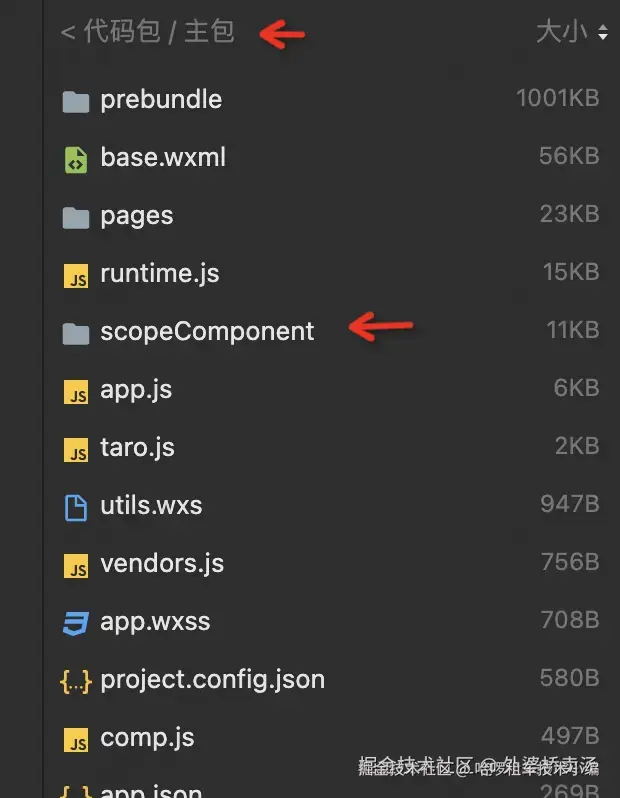Viewport: 620px width, 798px height.
Task: Click the taro.js JS icon
Action: click(x=76, y=449)
